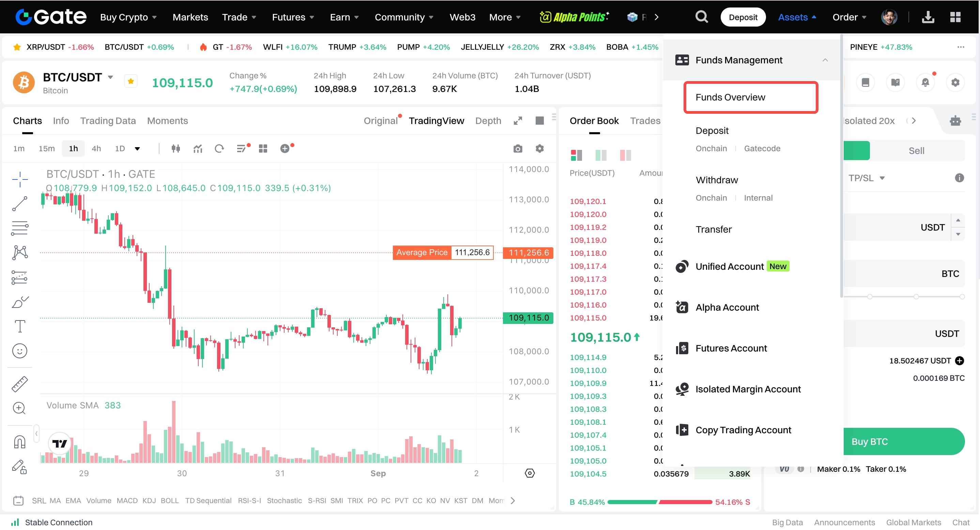Open the indicators icon in chart toolbar

tap(197, 149)
